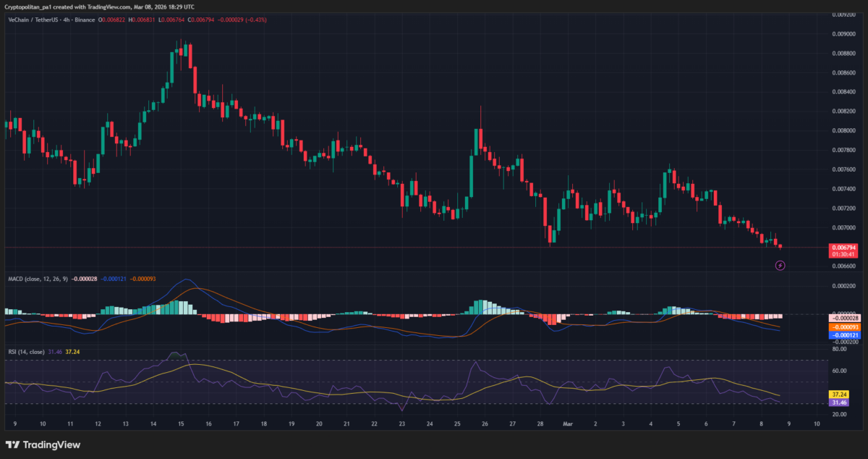This screenshot has width=868, height=459.
Task: Click the pink -0.000028 histogram value tag
Action: click(x=843, y=318)
